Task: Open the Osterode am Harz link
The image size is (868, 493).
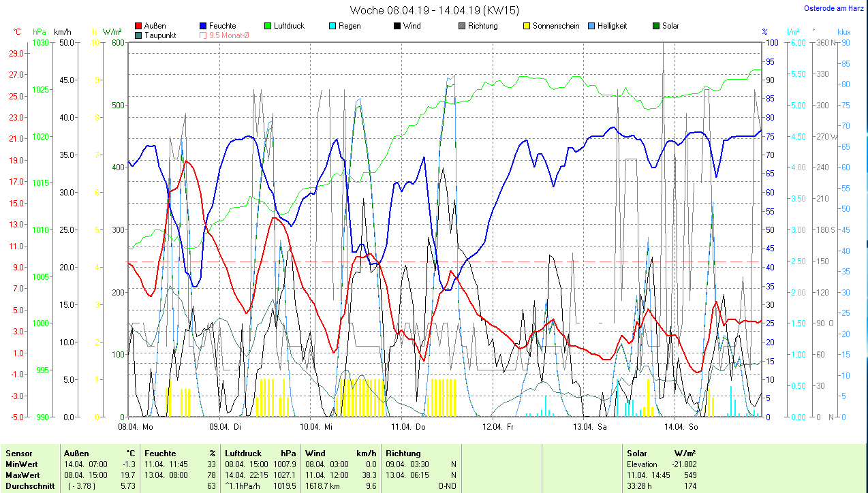Action: 833,9
